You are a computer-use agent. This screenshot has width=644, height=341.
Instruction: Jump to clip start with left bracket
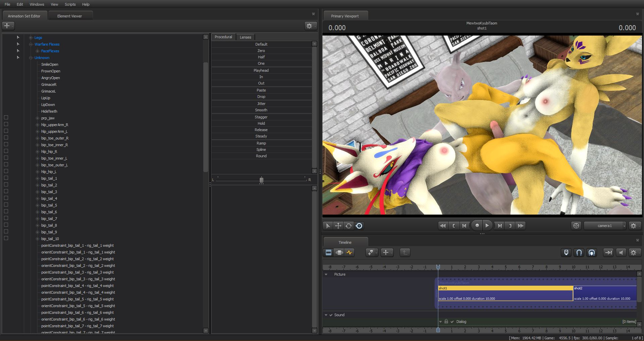pos(454,226)
